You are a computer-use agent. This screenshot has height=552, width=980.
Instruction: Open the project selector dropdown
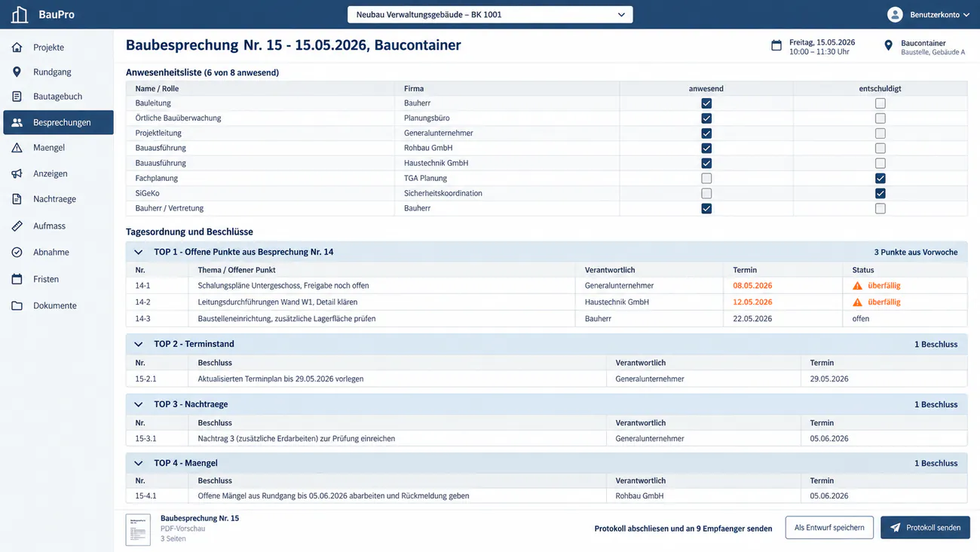tap(490, 14)
